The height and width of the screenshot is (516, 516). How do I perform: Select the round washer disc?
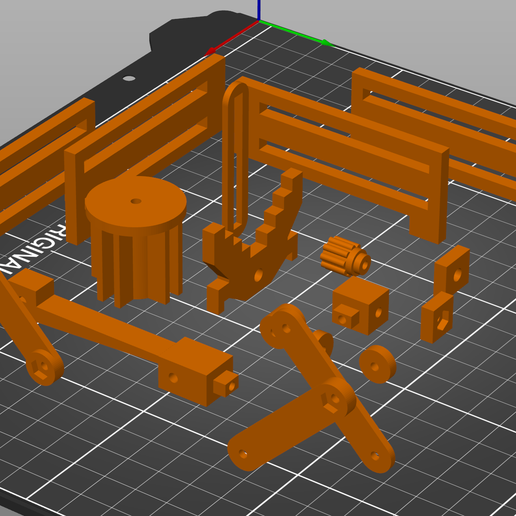(378, 364)
